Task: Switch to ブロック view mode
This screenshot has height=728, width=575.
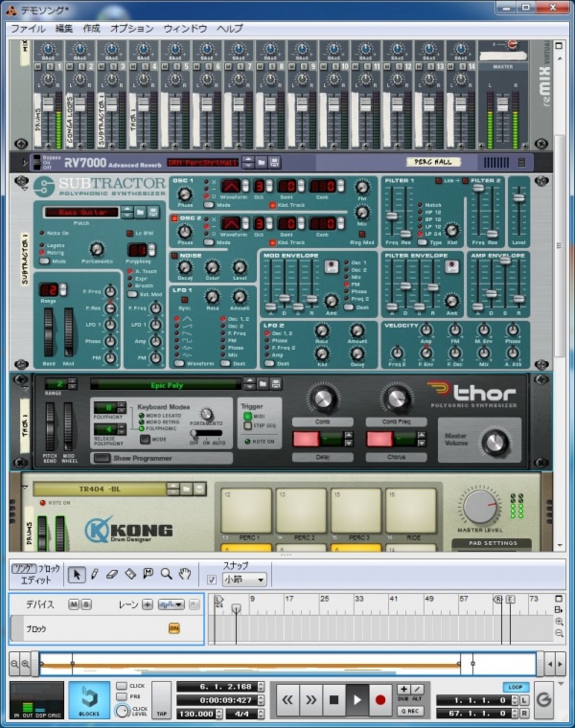Action: (49, 569)
